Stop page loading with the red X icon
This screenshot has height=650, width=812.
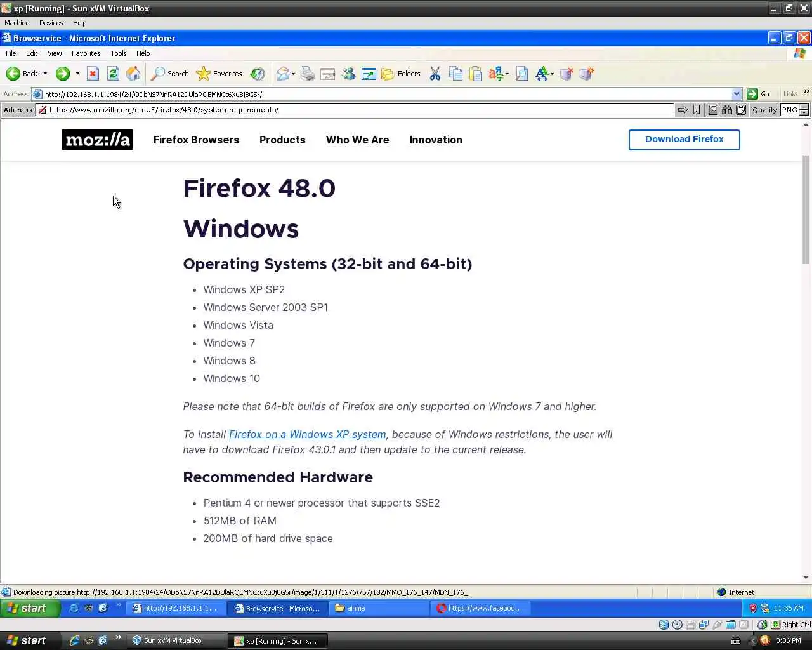(x=93, y=74)
